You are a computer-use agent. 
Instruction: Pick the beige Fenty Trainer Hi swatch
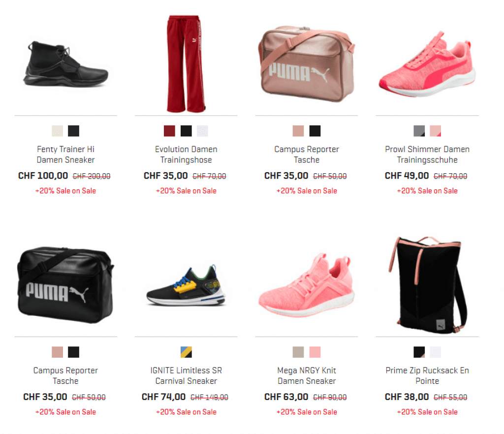tap(57, 131)
